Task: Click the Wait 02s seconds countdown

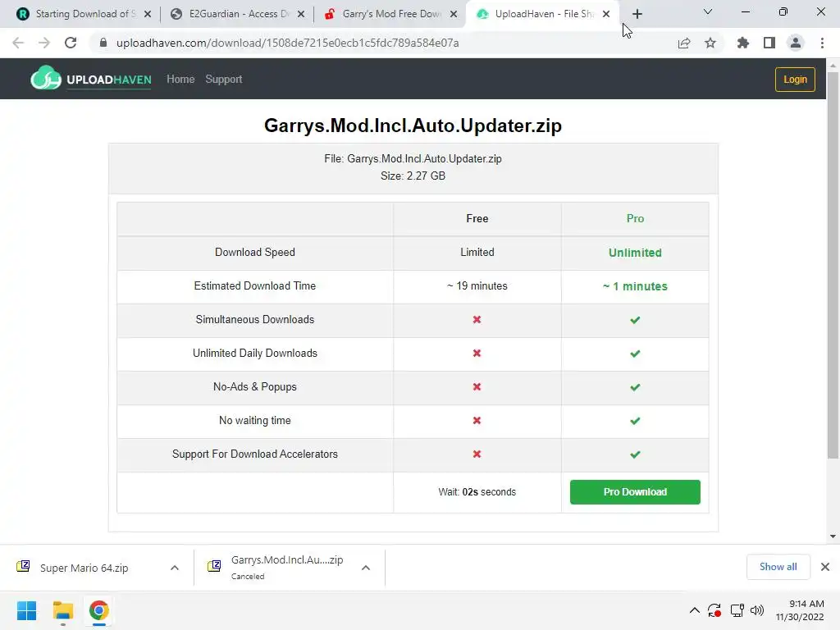Action: pyautogui.click(x=477, y=492)
